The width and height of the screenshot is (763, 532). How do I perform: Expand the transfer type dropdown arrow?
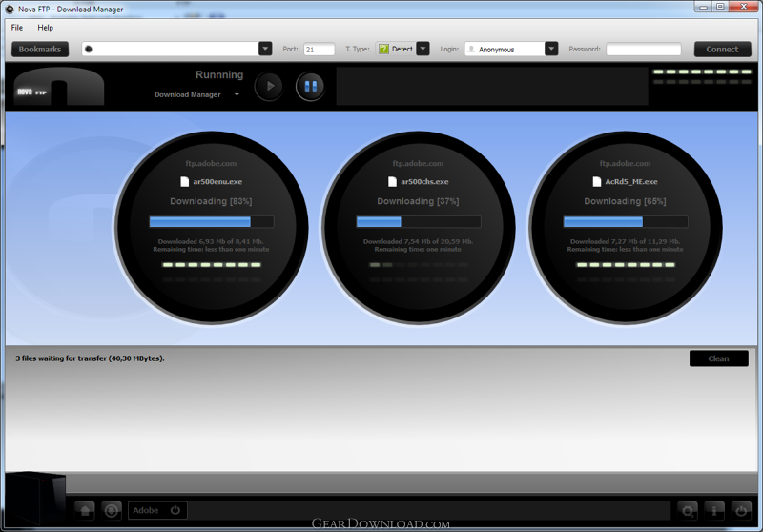[423, 49]
